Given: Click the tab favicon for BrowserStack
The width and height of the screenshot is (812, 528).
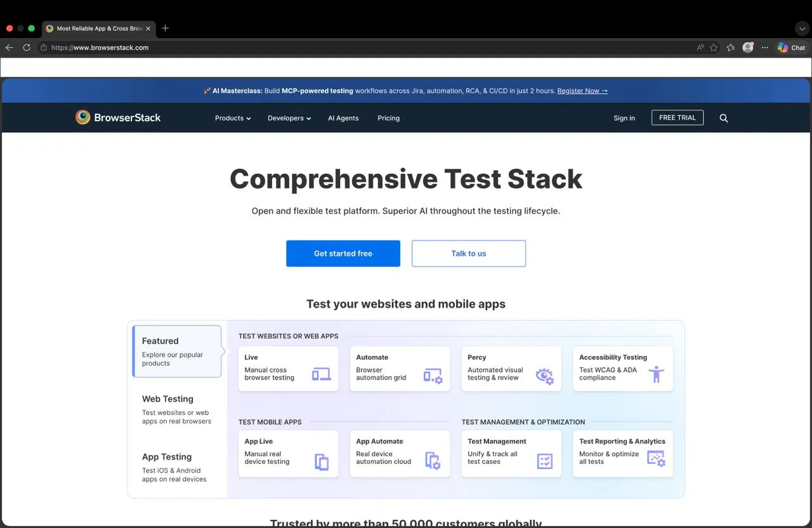Looking at the screenshot, I should click(x=49, y=29).
